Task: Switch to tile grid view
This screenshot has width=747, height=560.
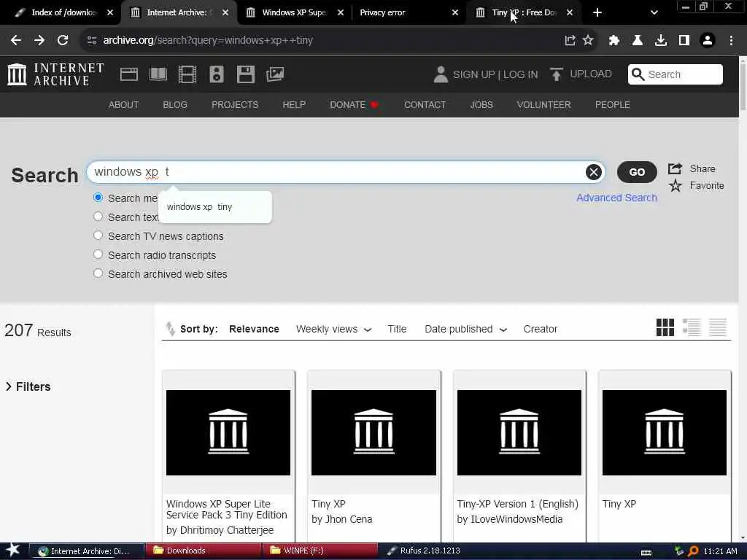Action: (x=665, y=327)
